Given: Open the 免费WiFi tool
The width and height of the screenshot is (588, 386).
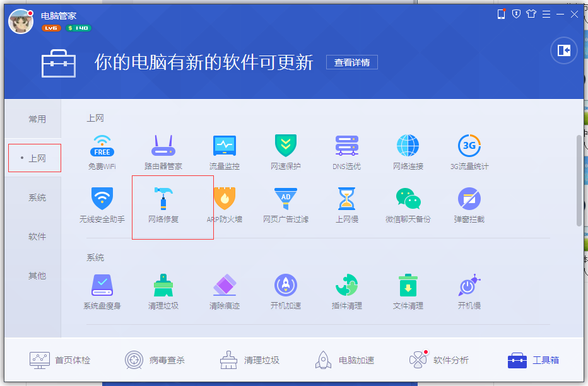Looking at the screenshot, I should [102, 152].
